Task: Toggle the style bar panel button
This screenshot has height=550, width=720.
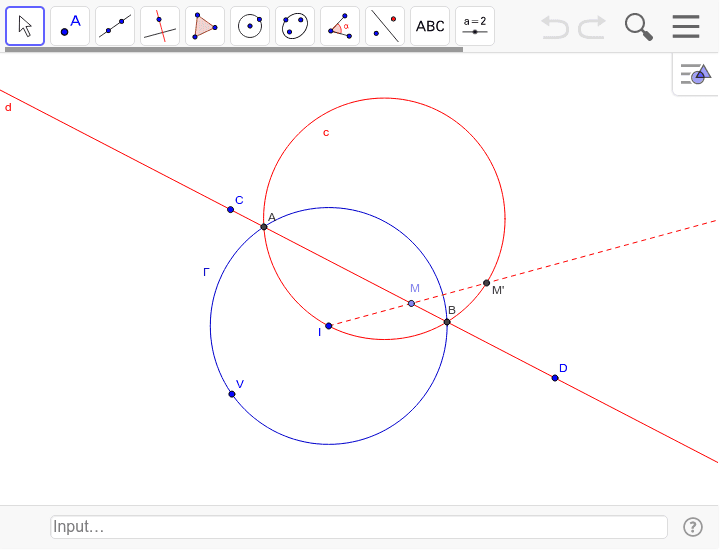Action: coord(696,74)
